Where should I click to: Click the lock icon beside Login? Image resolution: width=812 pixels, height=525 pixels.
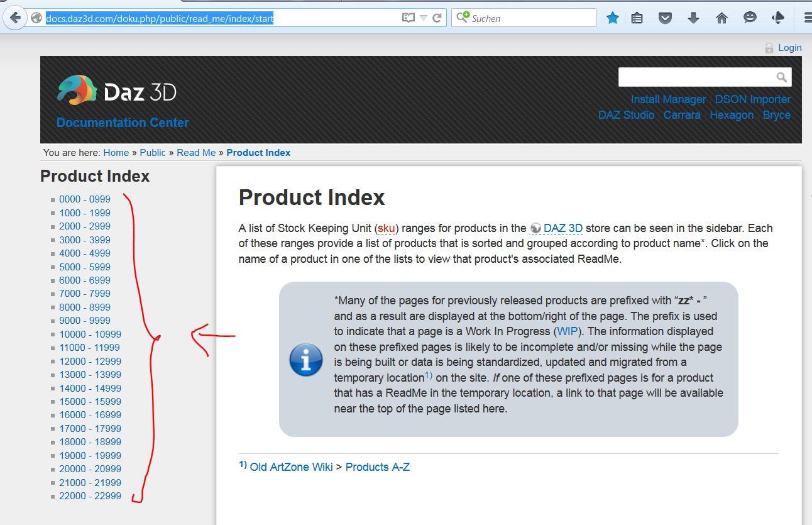[x=769, y=48]
